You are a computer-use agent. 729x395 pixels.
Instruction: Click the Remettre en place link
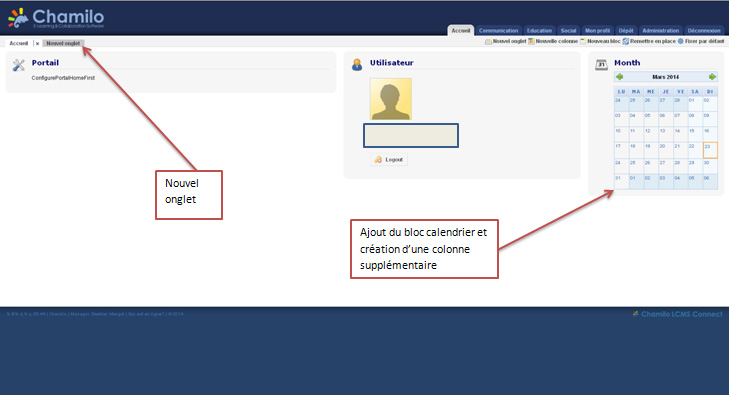pyautogui.click(x=653, y=41)
